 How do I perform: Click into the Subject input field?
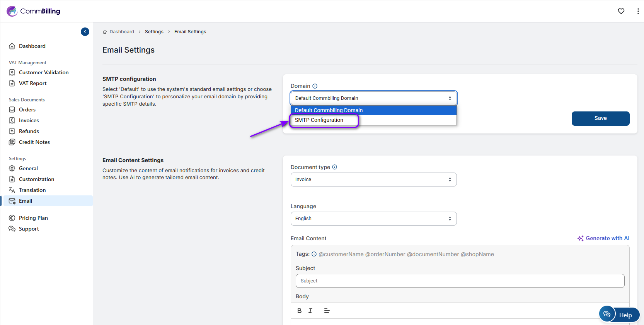tap(460, 281)
